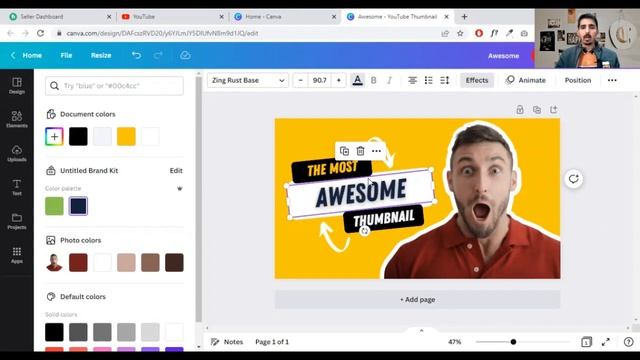
Task: Toggle Bold formatting
Action: [373, 80]
